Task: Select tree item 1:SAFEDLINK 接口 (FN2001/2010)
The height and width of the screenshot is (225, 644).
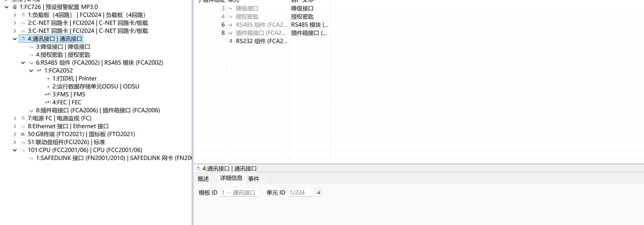Action: click(x=114, y=158)
